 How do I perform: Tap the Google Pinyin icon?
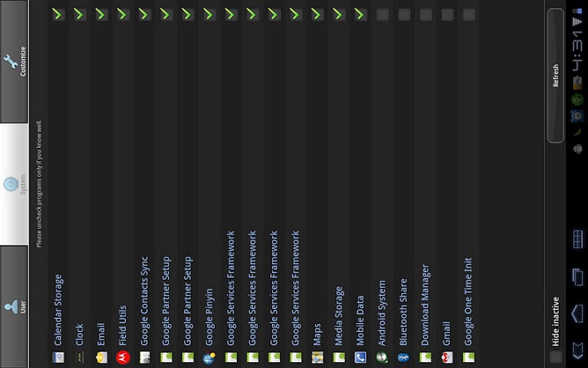pos(209,357)
